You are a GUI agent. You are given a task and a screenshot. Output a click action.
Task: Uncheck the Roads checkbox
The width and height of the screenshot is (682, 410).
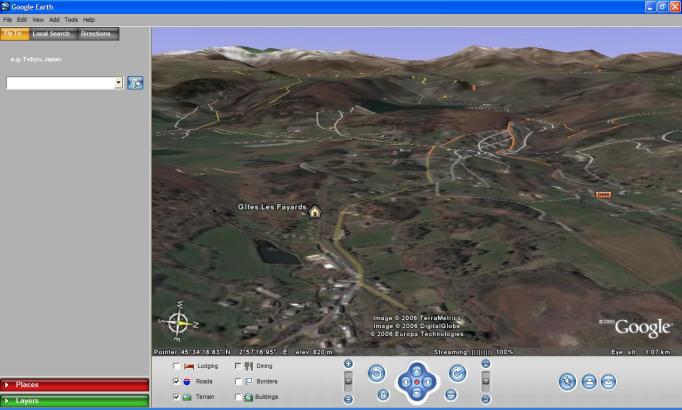tap(176, 381)
